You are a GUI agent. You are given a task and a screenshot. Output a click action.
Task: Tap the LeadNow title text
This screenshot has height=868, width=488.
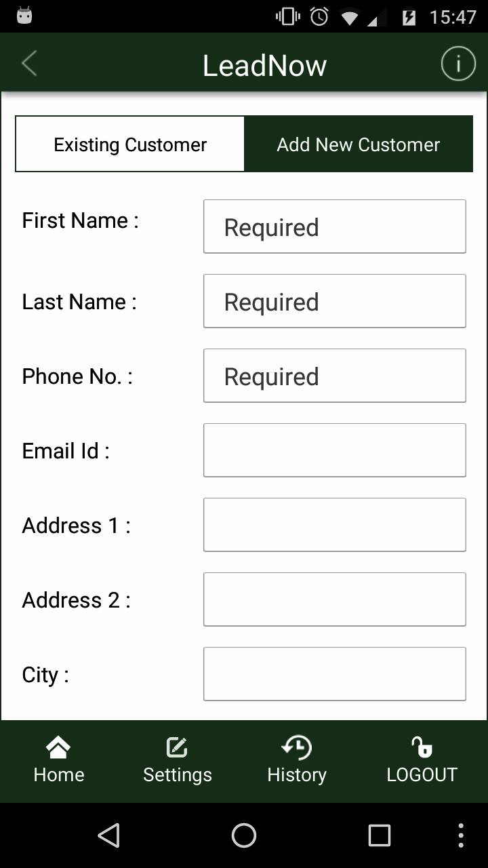(264, 66)
